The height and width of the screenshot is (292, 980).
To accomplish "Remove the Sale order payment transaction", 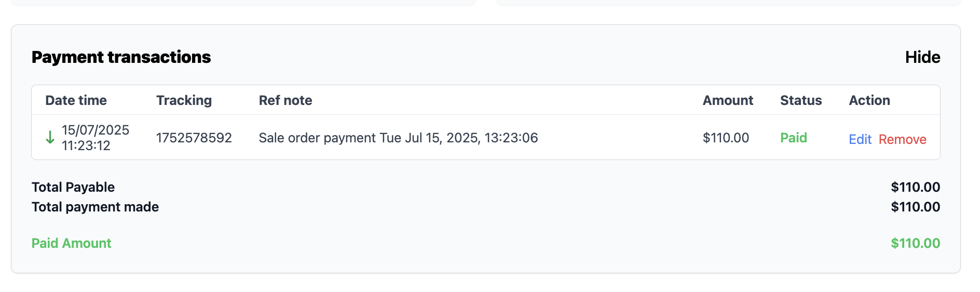I will tap(902, 139).
